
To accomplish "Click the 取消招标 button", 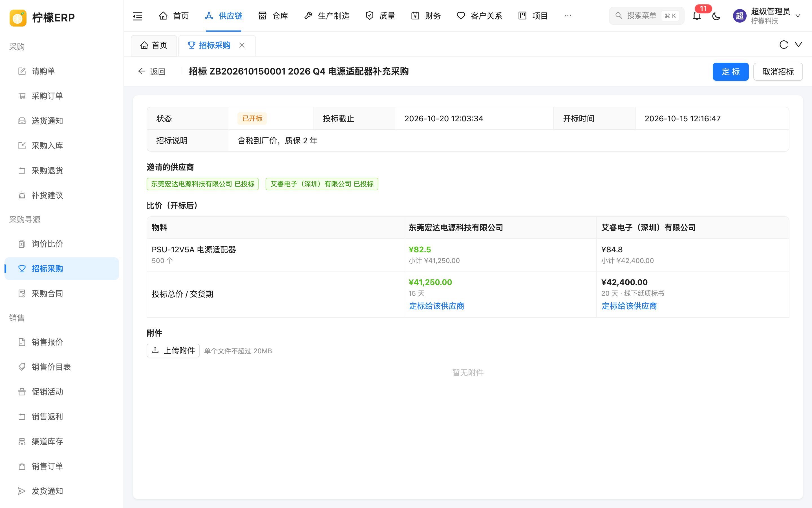I will pyautogui.click(x=778, y=72).
